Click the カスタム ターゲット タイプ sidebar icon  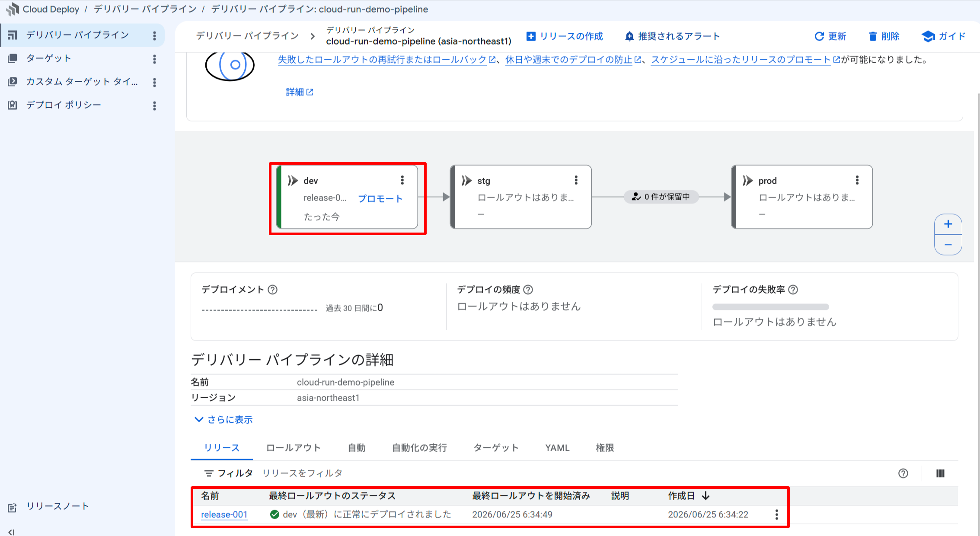click(13, 81)
